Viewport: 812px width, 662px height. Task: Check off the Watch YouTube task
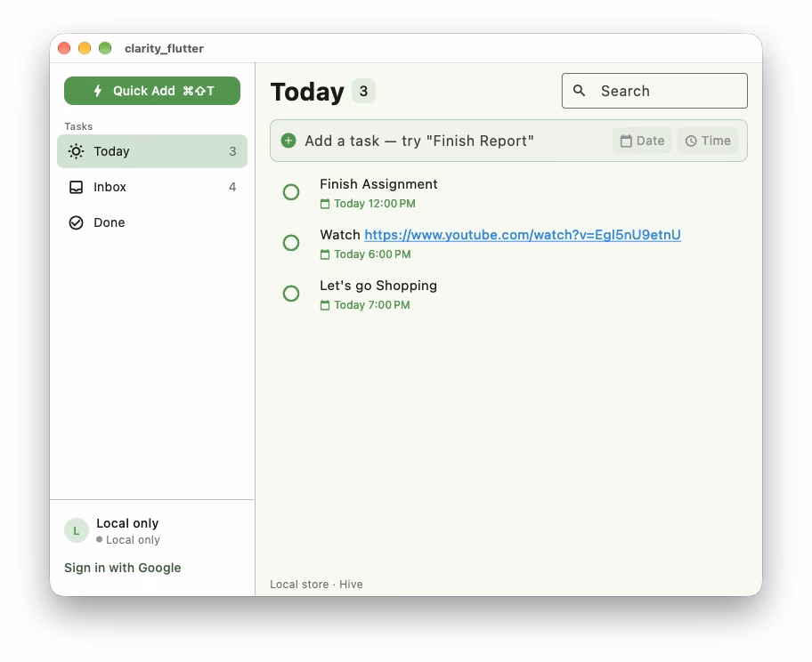coord(291,243)
